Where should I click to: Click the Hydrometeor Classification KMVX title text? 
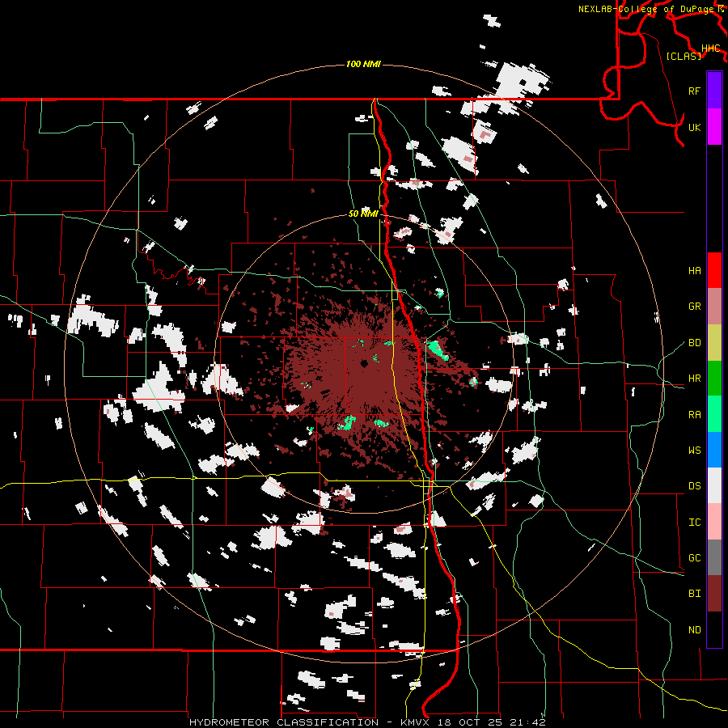[367, 722]
